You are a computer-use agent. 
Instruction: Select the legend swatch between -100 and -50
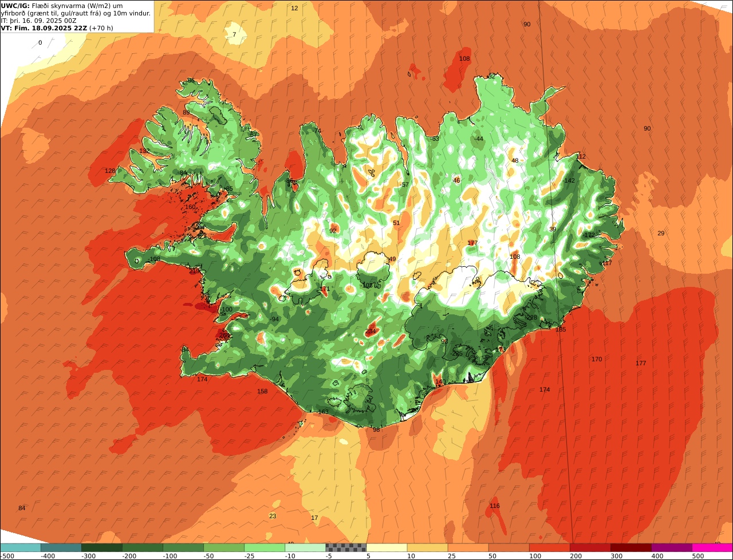(x=183, y=547)
